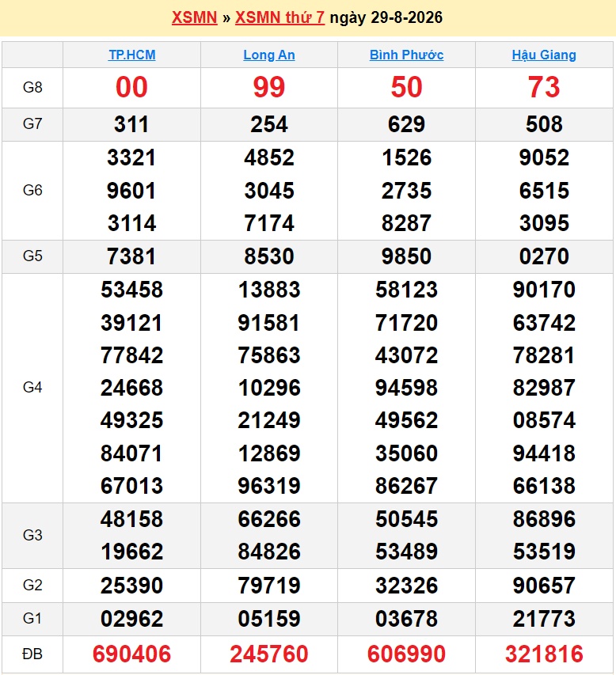Click Hậu Giang special prize 321816
The height and width of the screenshot is (675, 616).
[x=544, y=654]
